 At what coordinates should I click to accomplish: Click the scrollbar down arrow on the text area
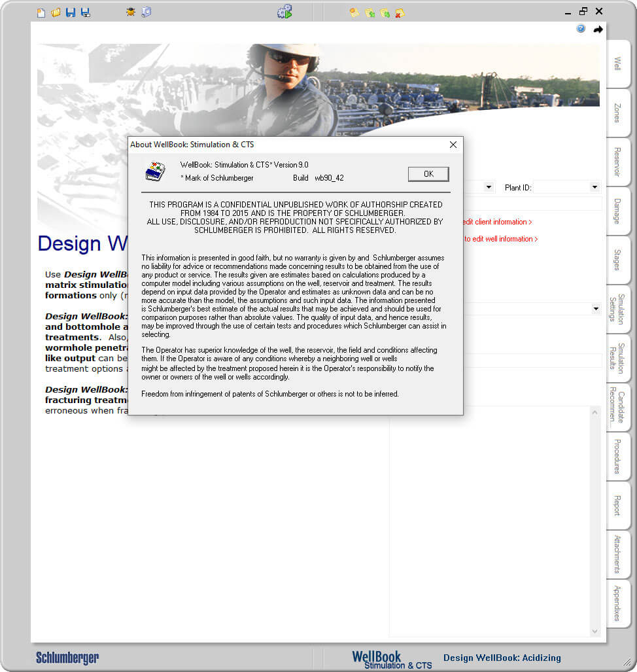pos(594,630)
